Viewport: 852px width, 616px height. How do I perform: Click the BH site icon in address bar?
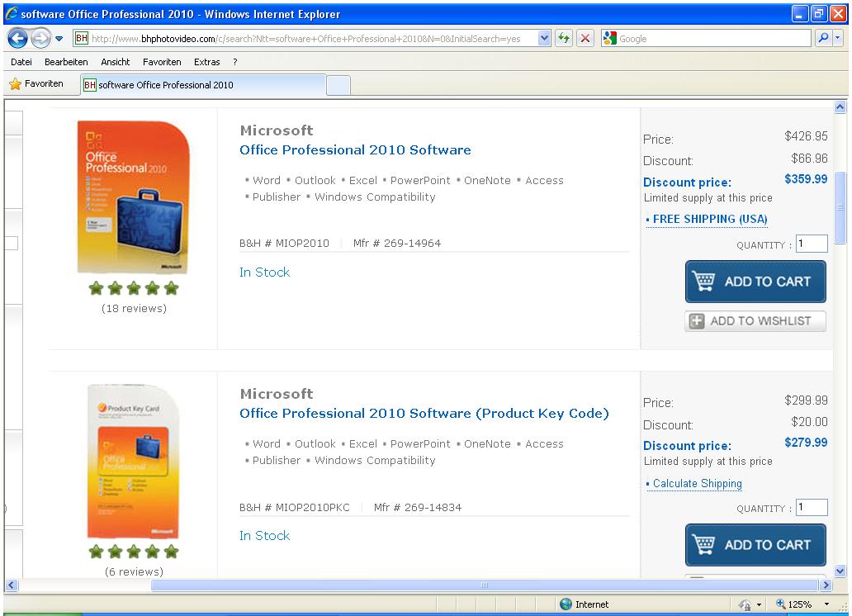click(82, 39)
